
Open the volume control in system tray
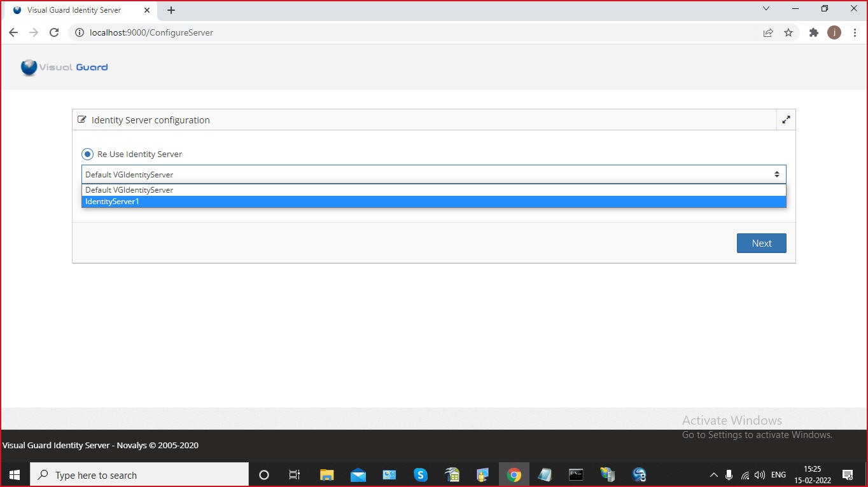[759, 475]
